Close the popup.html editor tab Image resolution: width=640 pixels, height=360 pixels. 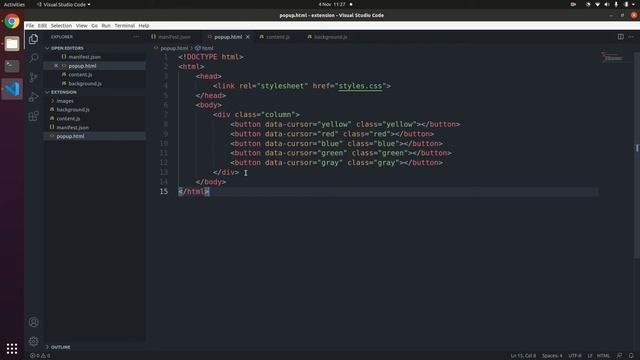(x=247, y=37)
